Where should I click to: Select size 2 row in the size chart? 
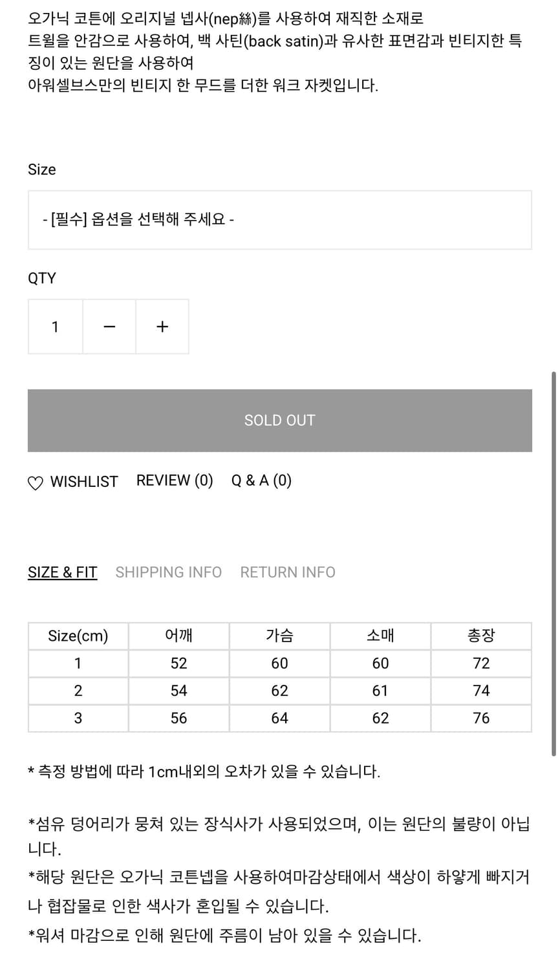(78, 690)
